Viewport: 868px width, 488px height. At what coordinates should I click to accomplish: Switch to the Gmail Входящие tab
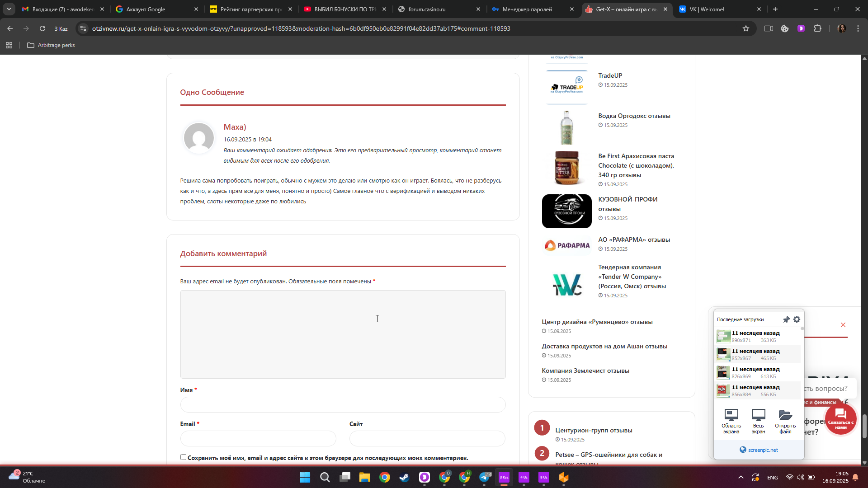click(62, 9)
